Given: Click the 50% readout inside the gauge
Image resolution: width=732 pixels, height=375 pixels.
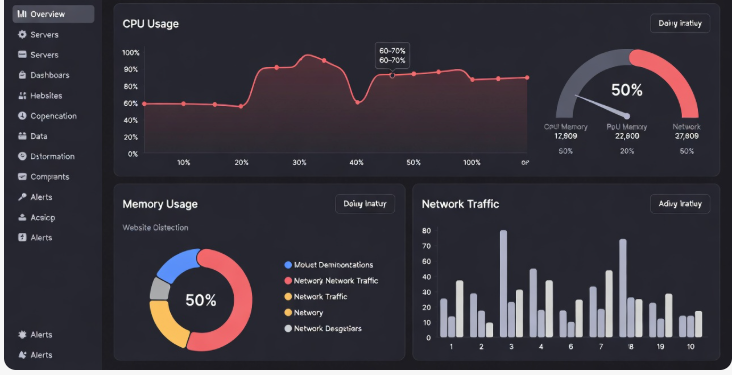Looking at the screenshot, I should (x=626, y=90).
